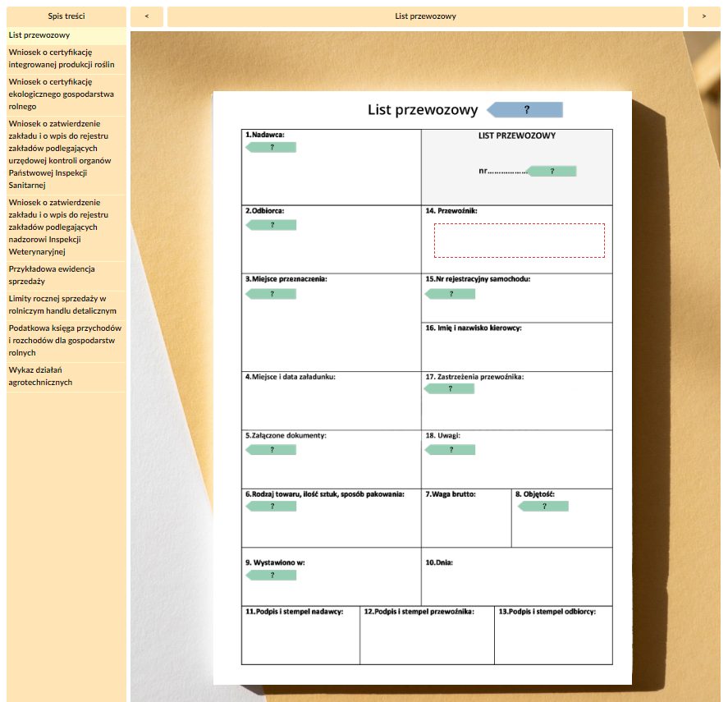728x702 pixels.
Task: Open hint tag under 17. Zastrzeżenia przewoźnika
Action: tap(450, 388)
